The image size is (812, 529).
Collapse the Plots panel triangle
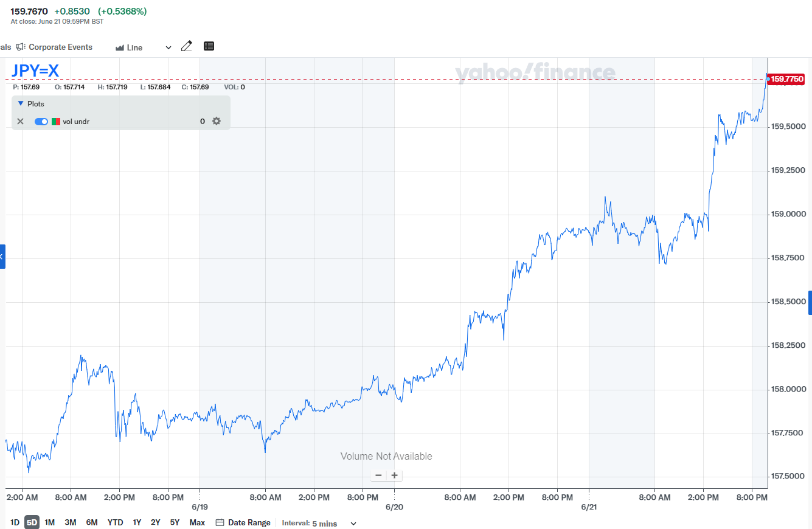pyautogui.click(x=21, y=104)
